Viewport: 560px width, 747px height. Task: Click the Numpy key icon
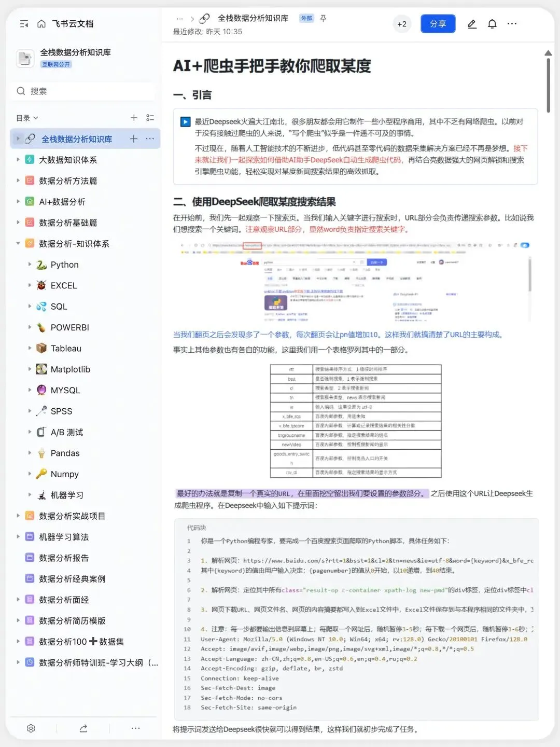tap(41, 474)
